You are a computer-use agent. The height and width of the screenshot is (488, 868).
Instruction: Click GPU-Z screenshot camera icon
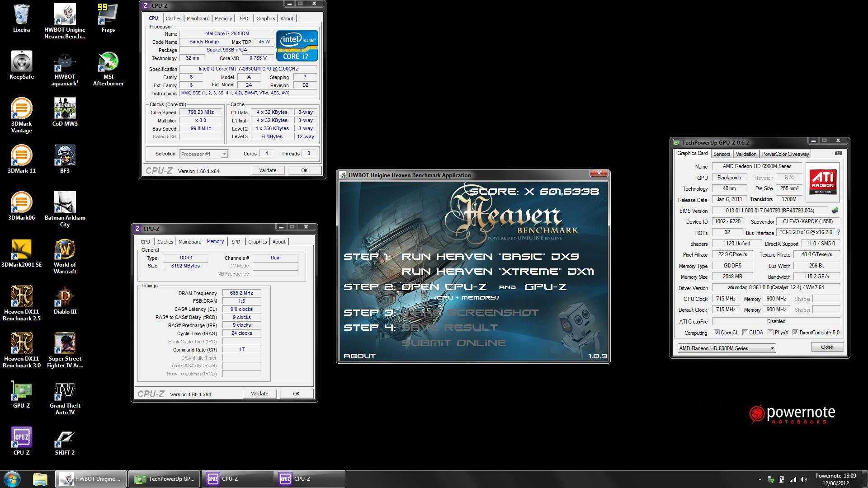838,153
